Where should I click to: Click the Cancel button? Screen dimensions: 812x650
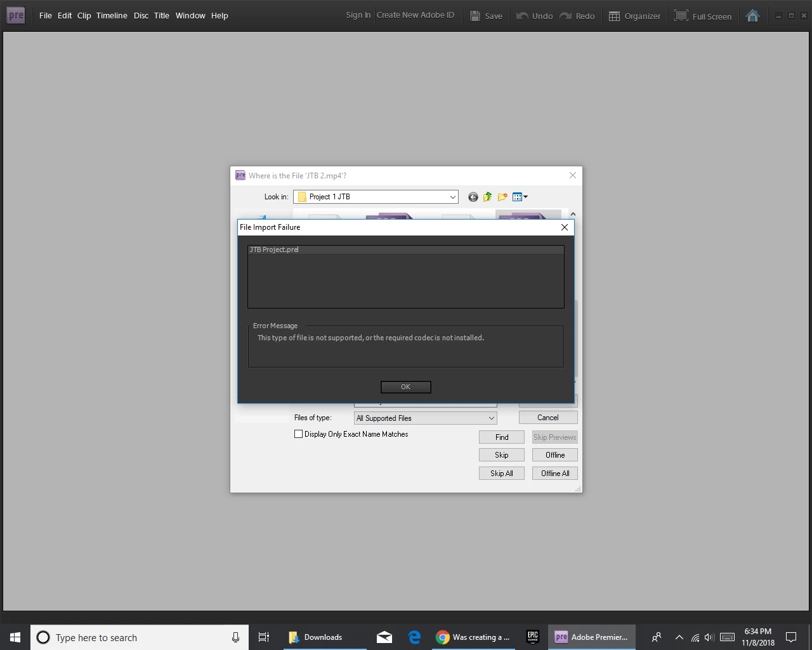[x=548, y=418]
